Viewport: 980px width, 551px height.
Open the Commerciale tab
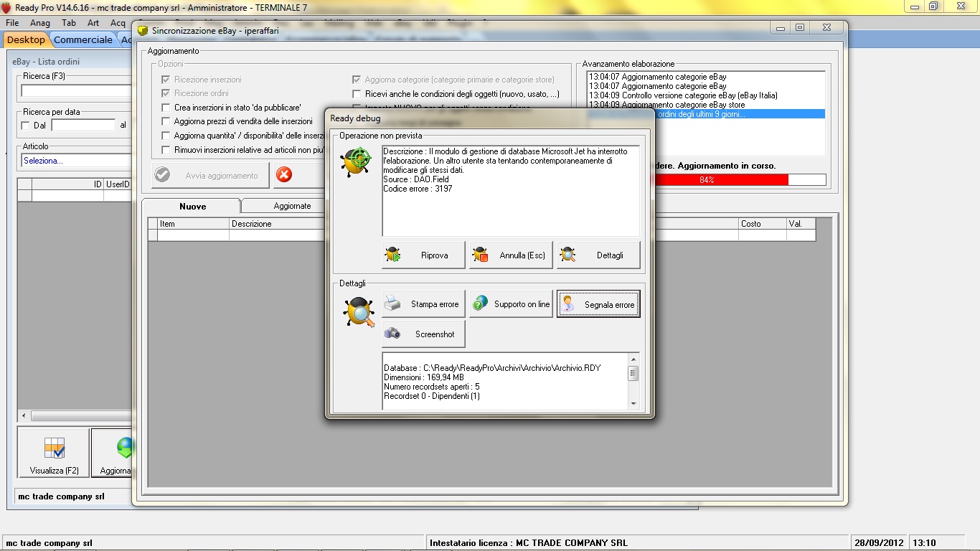point(83,40)
